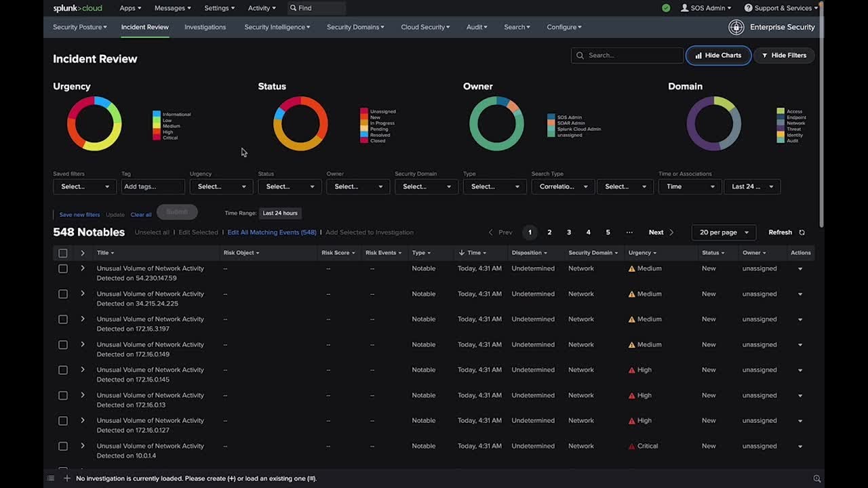Click Medium urgency warning icon for 54.230.147.59
This screenshot has width=868, height=488.
632,268
